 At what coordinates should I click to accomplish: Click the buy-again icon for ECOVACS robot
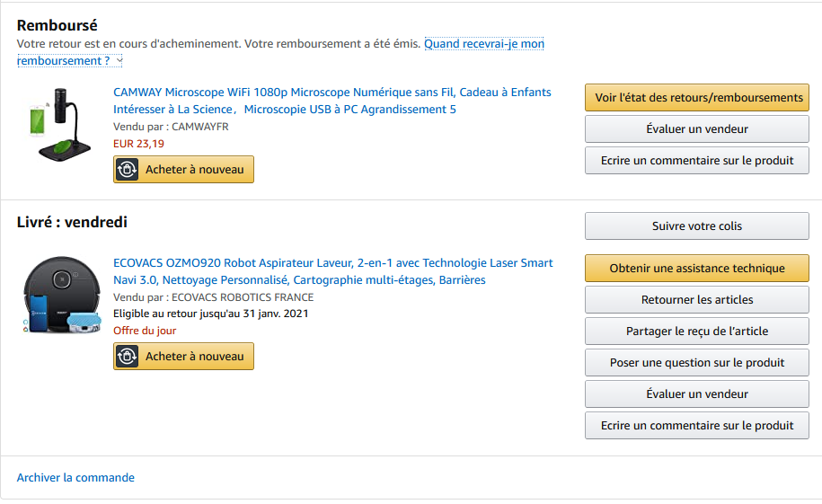pyautogui.click(x=127, y=356)
